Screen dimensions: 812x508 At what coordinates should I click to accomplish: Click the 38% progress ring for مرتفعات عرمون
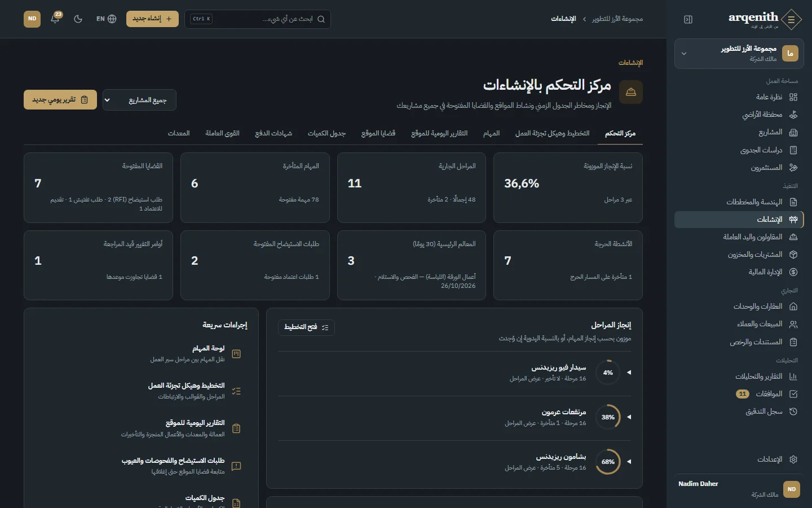point(608,417)
